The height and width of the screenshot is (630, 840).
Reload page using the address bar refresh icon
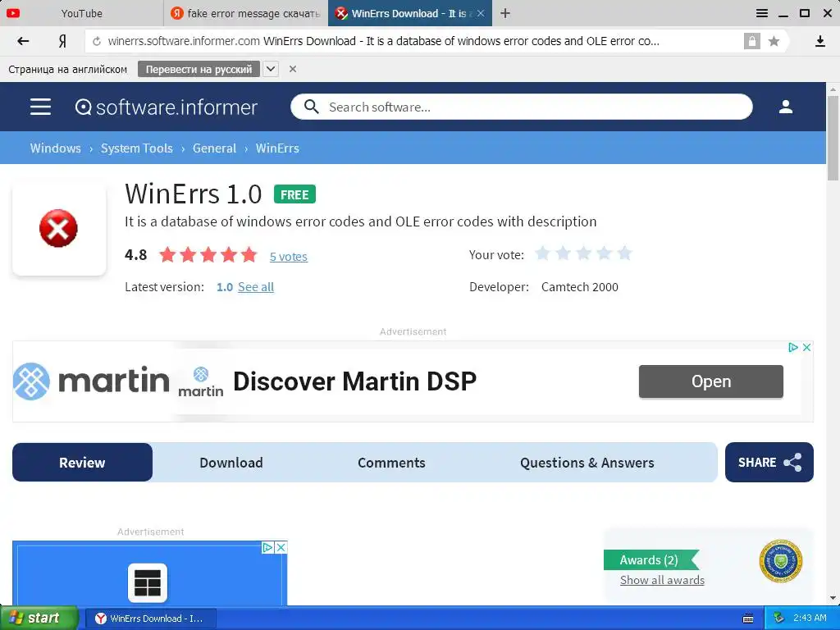click(97, 41)
